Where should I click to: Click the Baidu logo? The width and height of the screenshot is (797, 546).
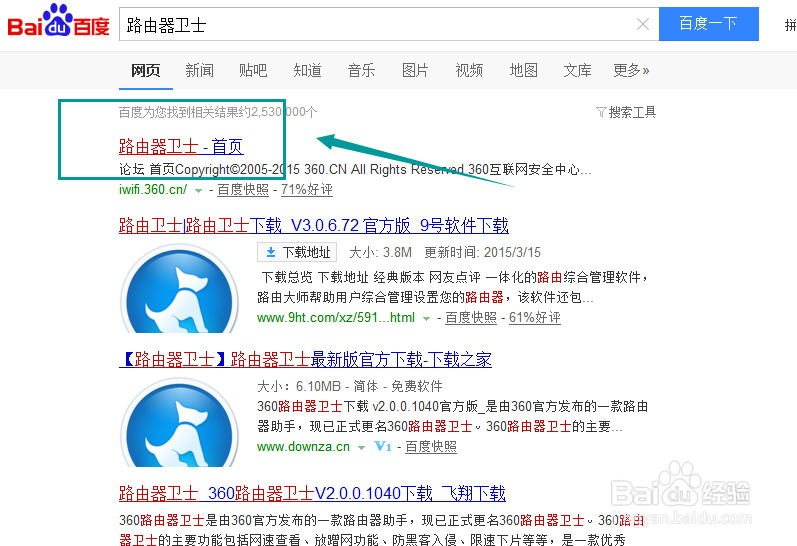[x=58, y=21]
